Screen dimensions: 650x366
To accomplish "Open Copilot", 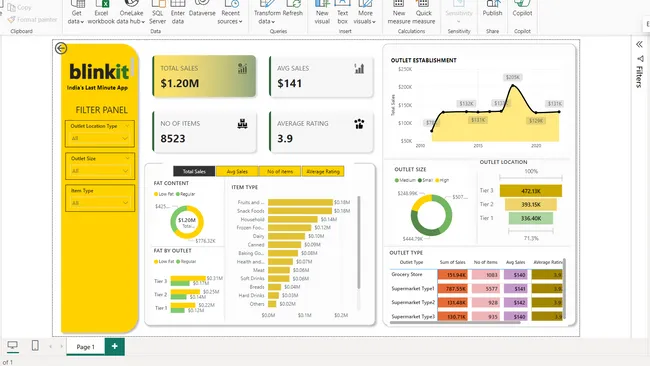I will pos(522,9).
